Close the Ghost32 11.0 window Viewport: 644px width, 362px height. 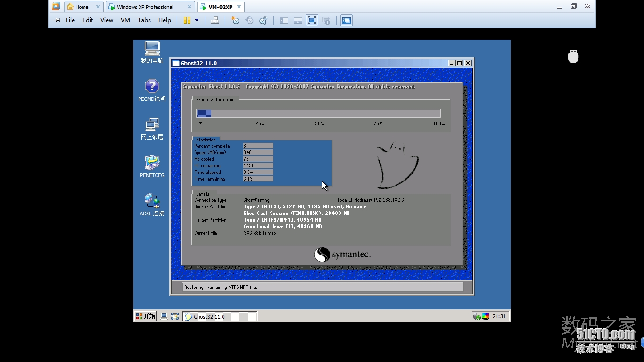point(468,63)
